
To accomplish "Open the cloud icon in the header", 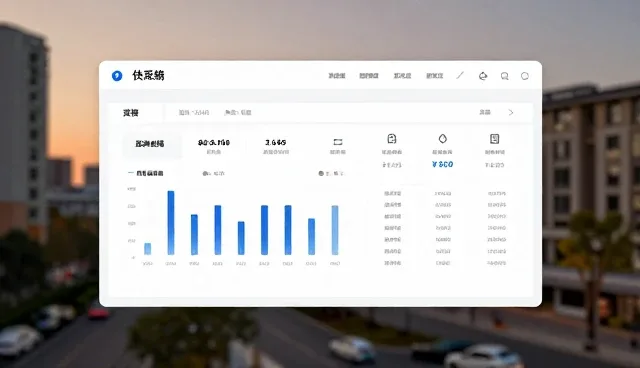I will click(x=483, y=76).
